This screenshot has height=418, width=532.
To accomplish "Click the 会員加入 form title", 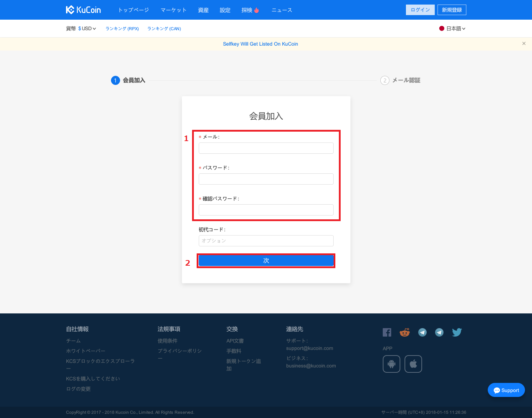I will click(x=266, y=116).
